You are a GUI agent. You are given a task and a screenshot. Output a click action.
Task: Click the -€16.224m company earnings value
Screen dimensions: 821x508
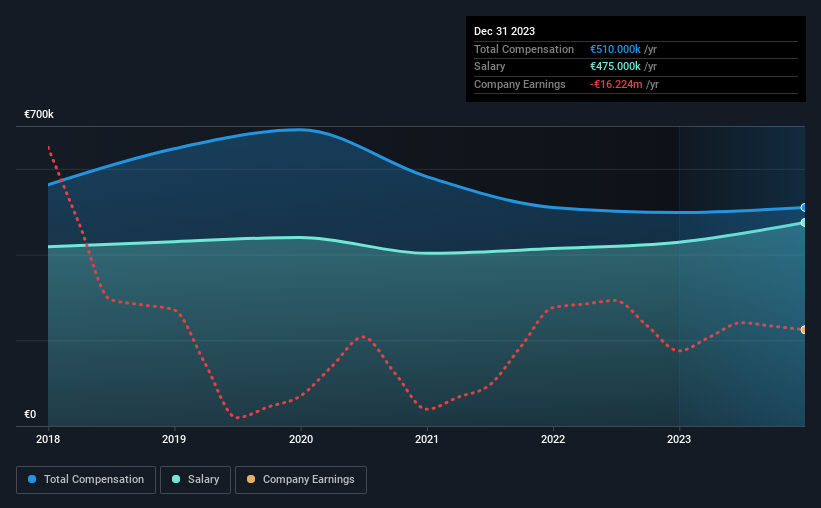[616, 84]
